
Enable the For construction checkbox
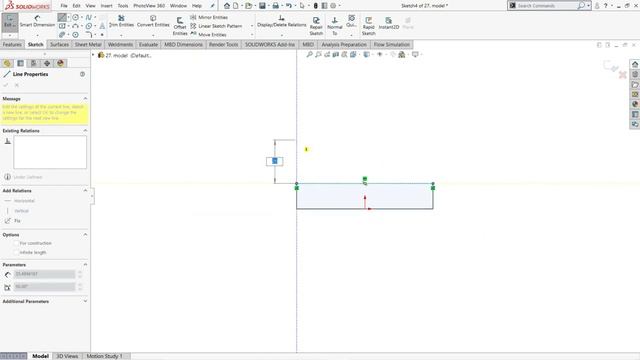[16, 243]
